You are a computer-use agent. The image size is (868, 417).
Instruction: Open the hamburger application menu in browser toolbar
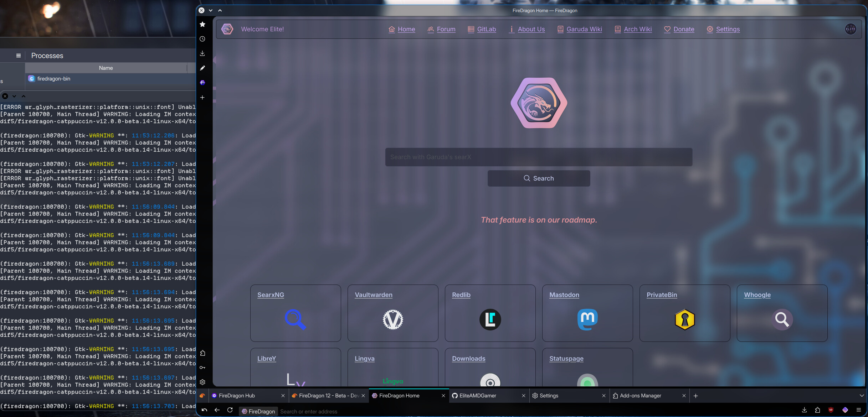click(x=858, y=410)
